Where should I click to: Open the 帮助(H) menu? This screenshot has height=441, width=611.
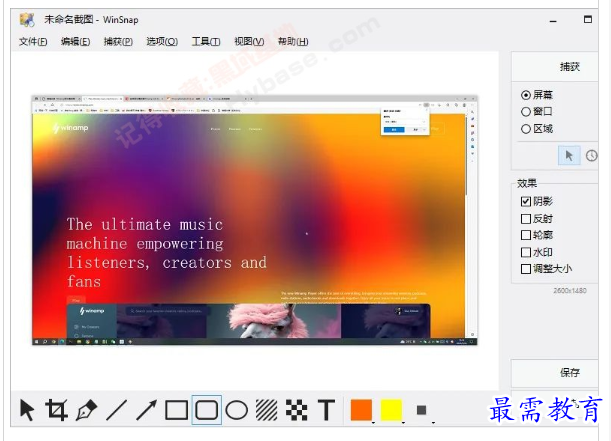pos(293,41)
